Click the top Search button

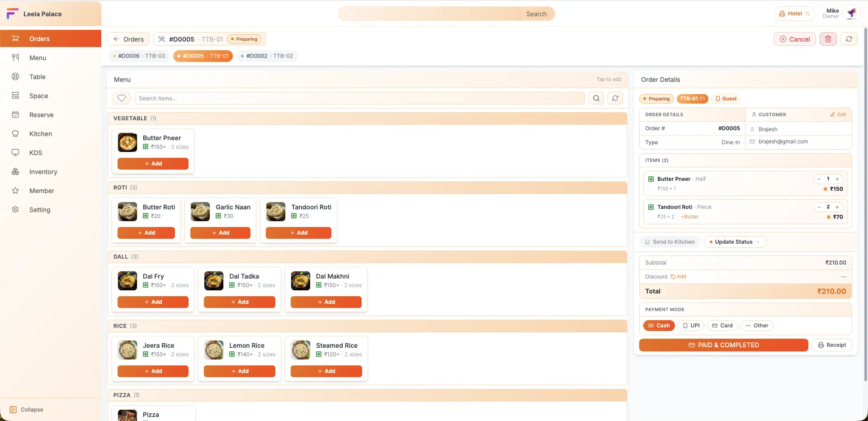(x=536, y=14)
